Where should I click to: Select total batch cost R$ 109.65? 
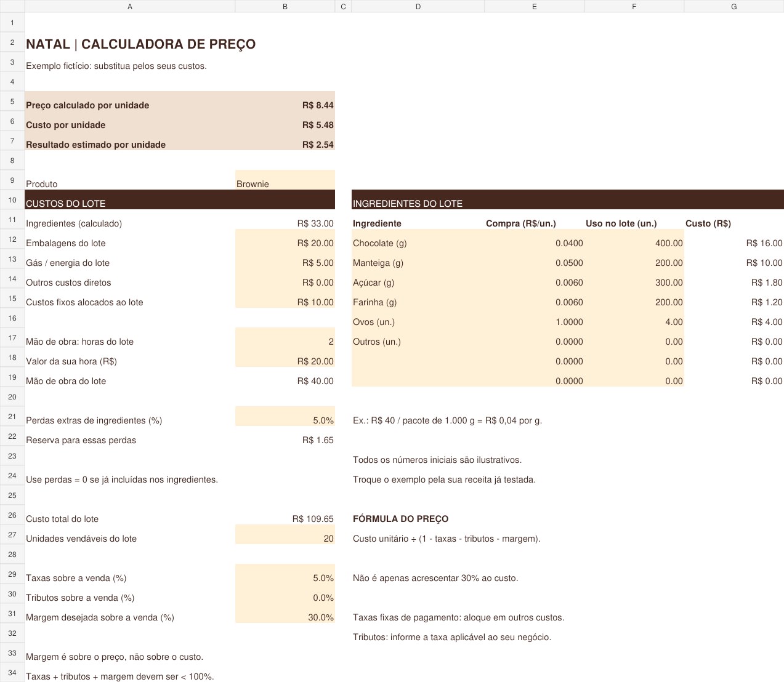[x=285, y=515]
